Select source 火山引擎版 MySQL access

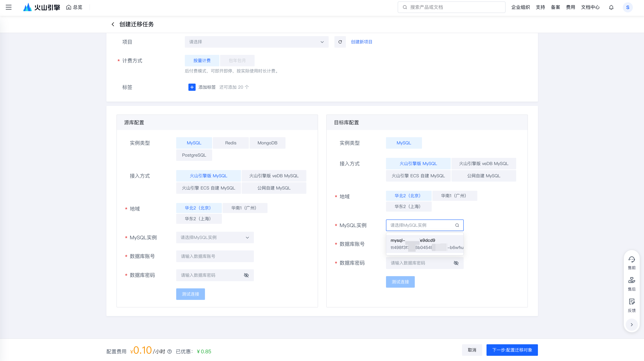(x=208, y=176)
